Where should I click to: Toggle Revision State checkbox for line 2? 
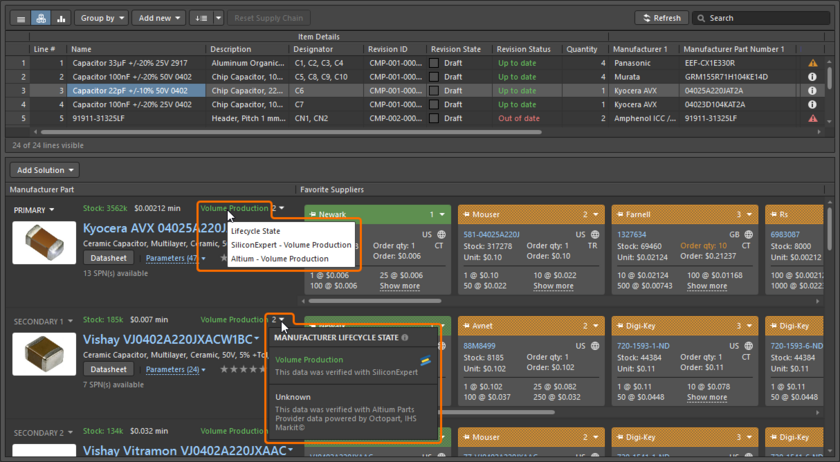click(434, 77)
